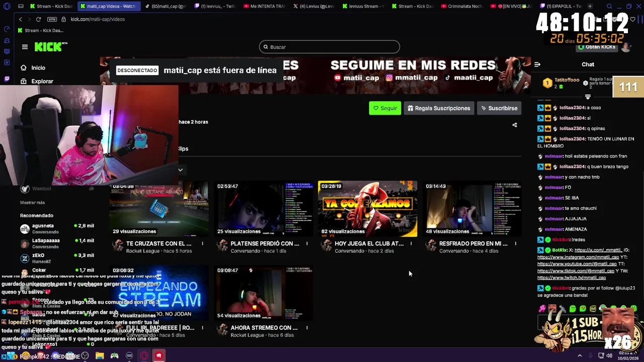This screenshot has height=362, width=644.
Task: Click the AHORA STREMEO CON... title
Action: pyautogui.click(x=264, y=327)
